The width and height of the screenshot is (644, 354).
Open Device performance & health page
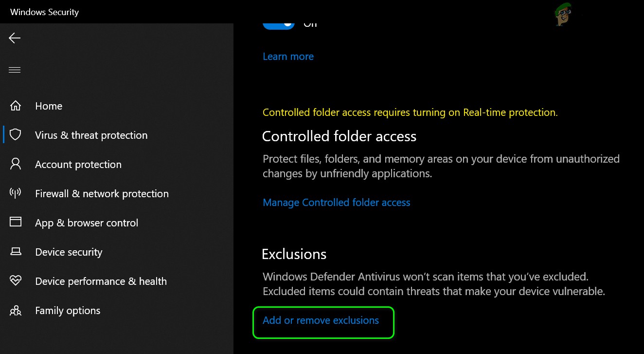[x=101, y=281]
